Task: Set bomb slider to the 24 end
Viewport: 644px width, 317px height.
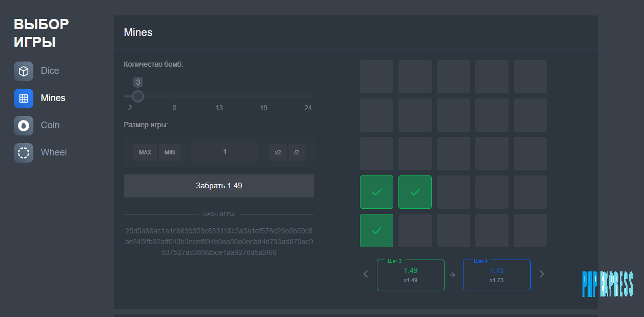Action: 308,96
